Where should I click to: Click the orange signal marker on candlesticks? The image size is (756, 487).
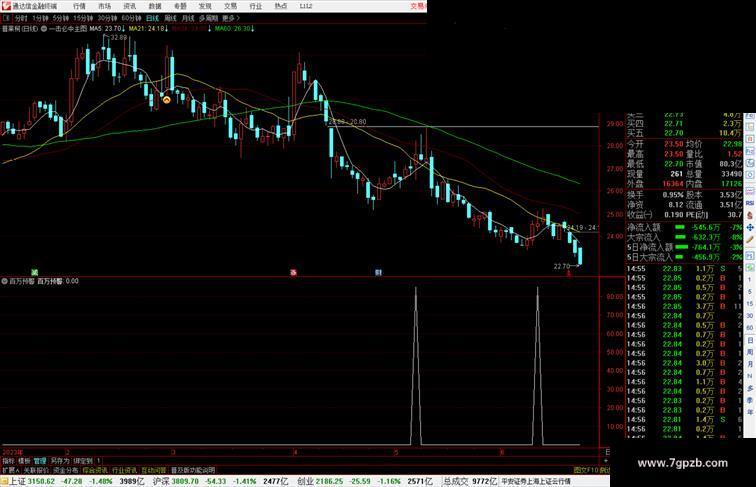click(x=166, y=100)
